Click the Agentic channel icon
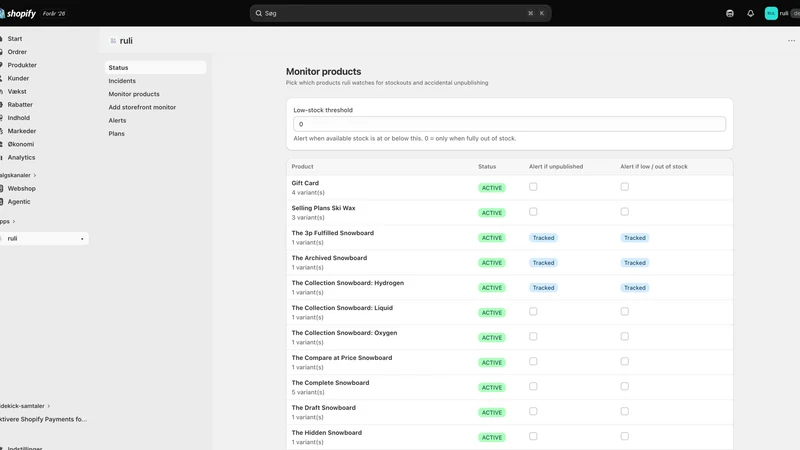 tap(2, 202)
